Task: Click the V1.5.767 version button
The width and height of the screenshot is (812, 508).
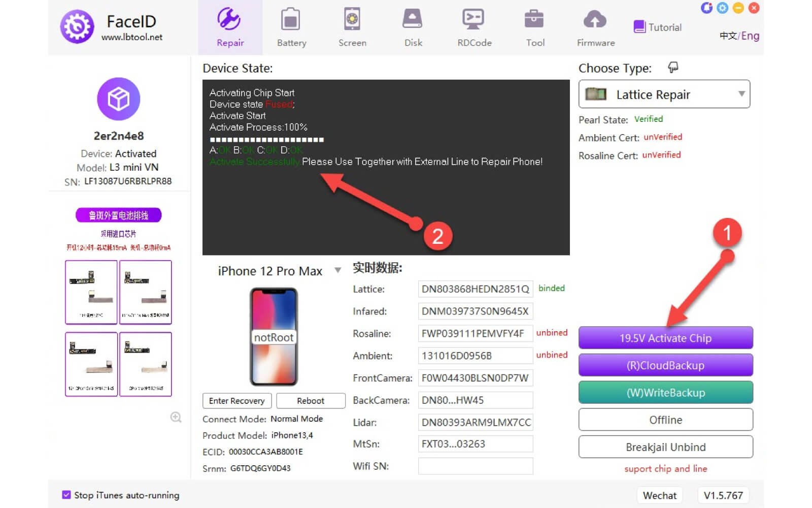Action: coord(723,495)
